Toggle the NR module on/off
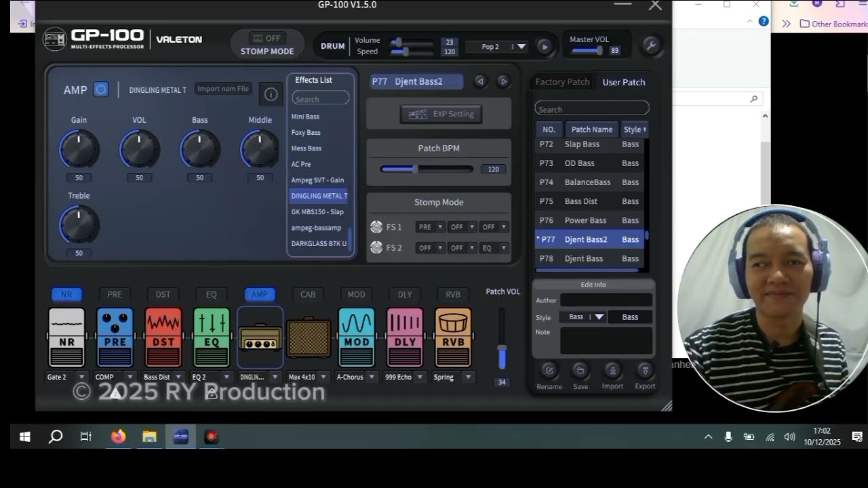The image size is (868, 488). click(x=66, y=294)
